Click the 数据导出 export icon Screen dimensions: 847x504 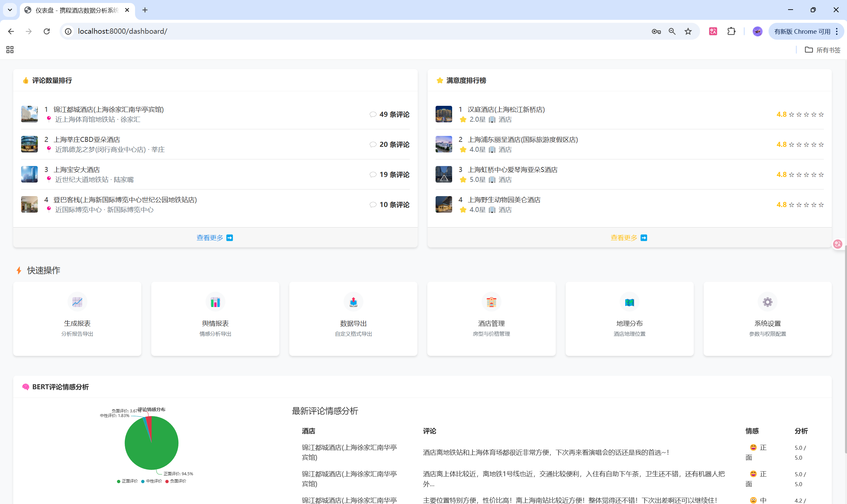(x=353, y=302)
